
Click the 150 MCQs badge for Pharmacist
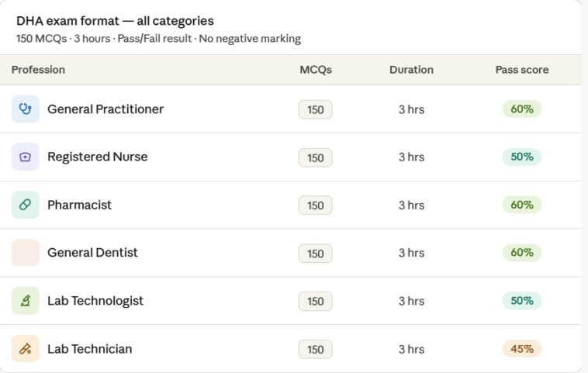(x=316, y=205)
